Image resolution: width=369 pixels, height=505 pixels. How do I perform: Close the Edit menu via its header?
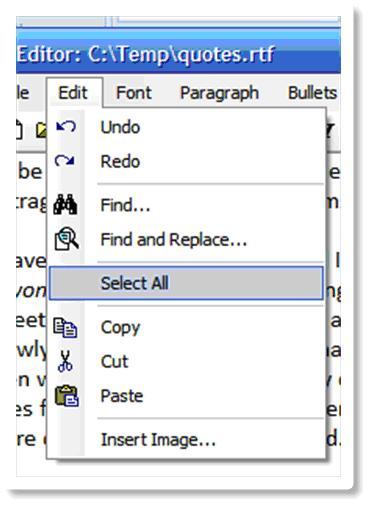coord(74,93)
